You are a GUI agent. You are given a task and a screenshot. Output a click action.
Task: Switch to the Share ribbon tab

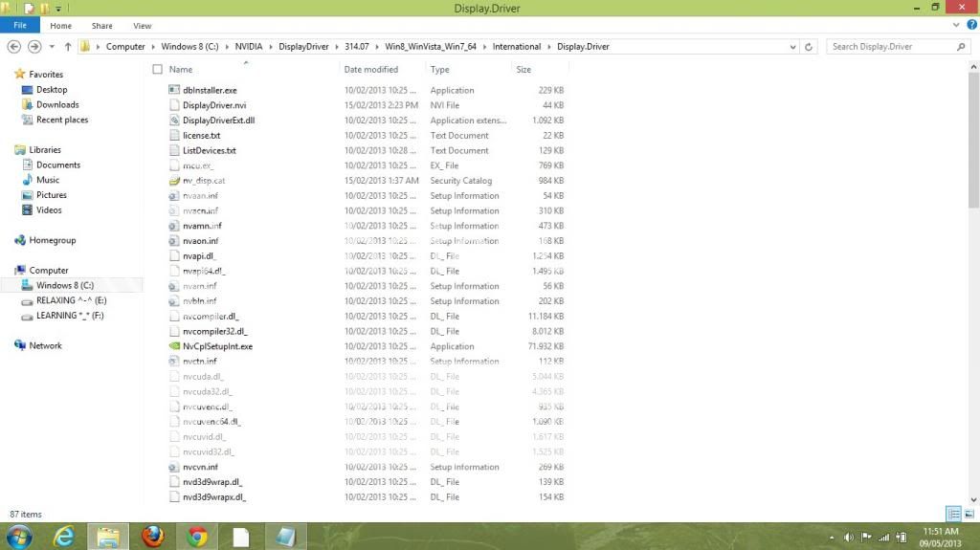(x=101, y=26)
